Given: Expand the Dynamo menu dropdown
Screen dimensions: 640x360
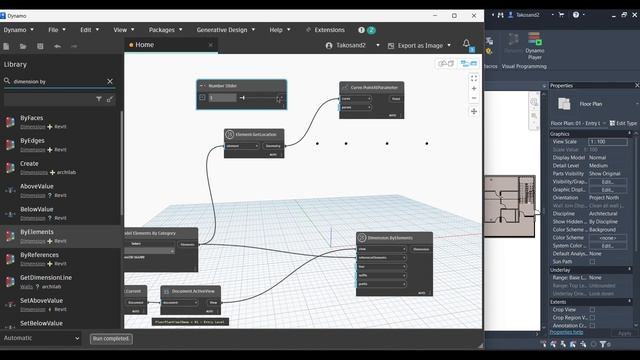Looking at the screenshot, I should (x=19, y=30).
